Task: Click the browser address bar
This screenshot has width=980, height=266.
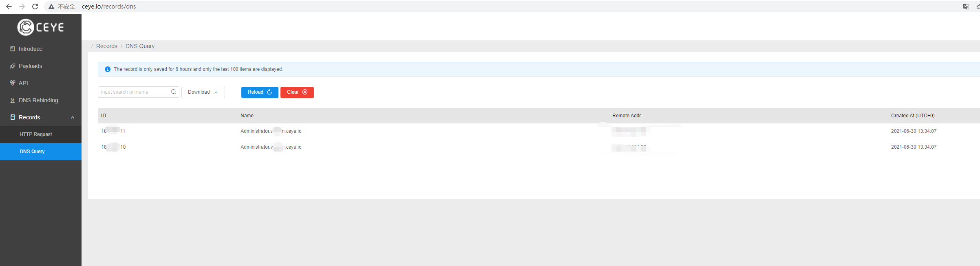Action: click(x=489, y=7)
